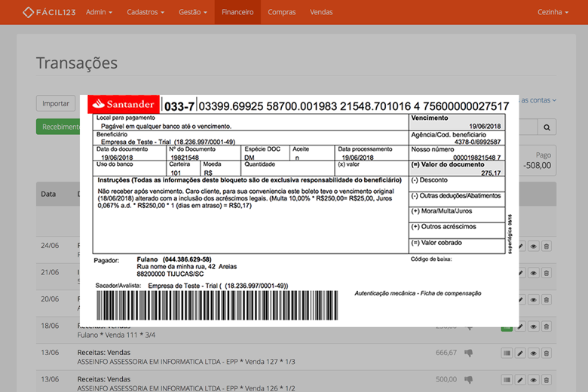Go to the Compras section

(x=282, y=12)
